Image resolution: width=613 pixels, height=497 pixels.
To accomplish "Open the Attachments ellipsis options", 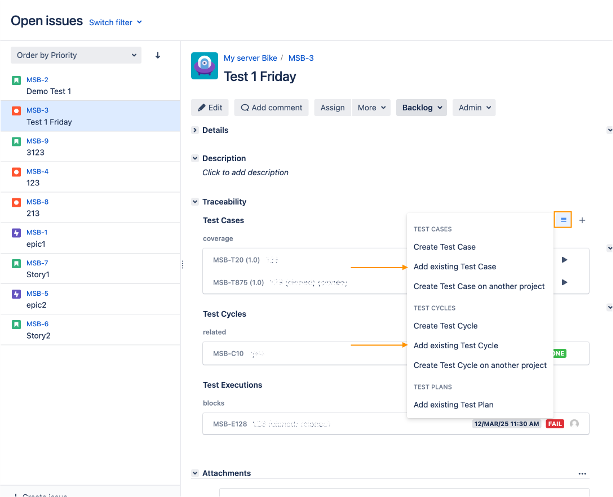I will tap(582, 473).
